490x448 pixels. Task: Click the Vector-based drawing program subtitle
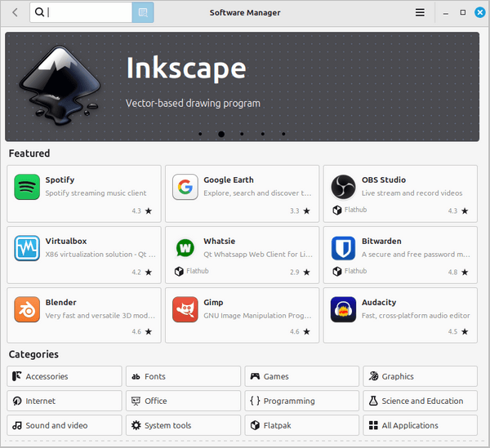(x=193, y=103)
